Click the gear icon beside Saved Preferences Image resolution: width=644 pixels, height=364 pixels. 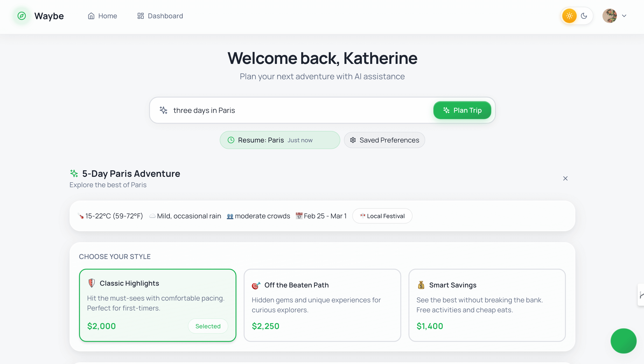[x=353, y=140]
